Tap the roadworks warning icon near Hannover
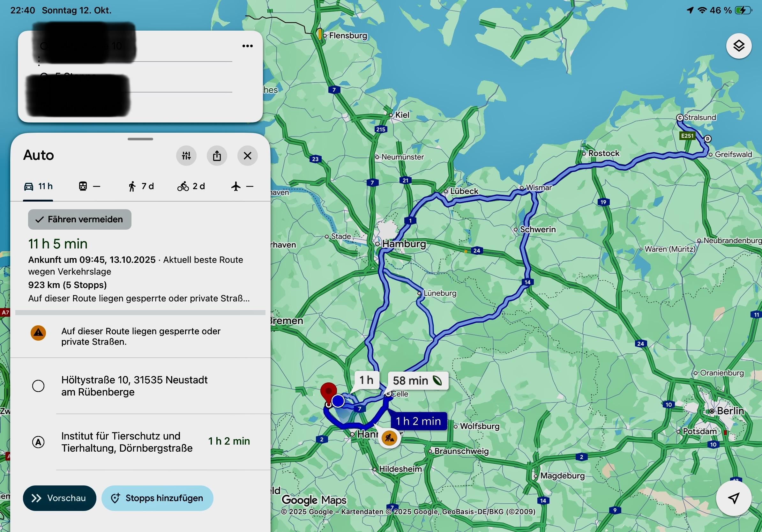Image resolution: width=762 pixels, height=532 pixels. point(389,438)
